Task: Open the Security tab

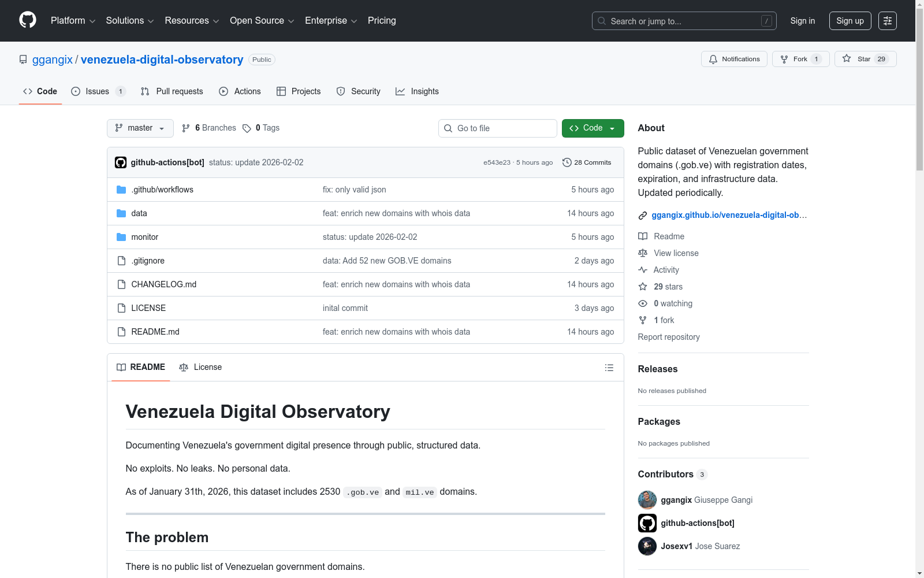Action: (358, 91)
